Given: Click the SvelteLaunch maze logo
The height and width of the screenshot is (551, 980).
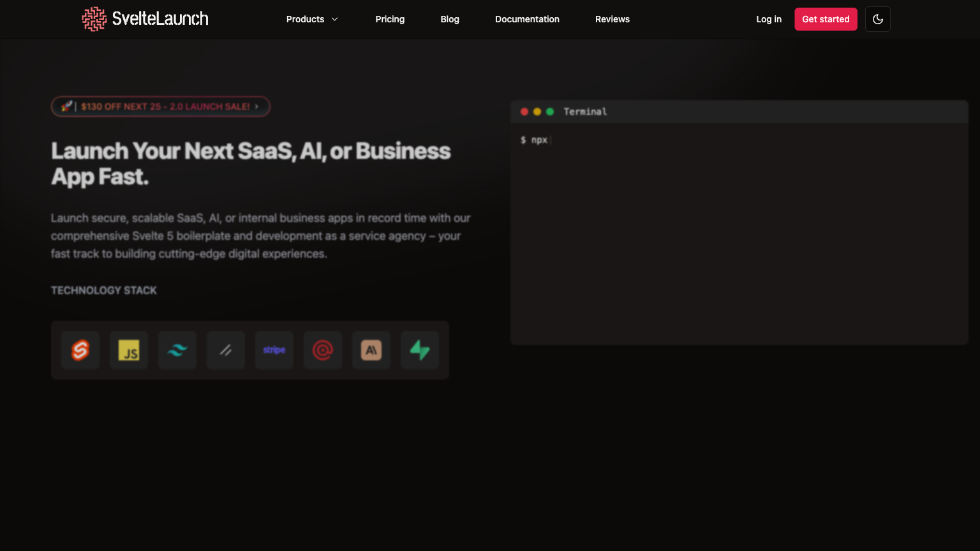Looking at the screenshot, I should (94, 19).
